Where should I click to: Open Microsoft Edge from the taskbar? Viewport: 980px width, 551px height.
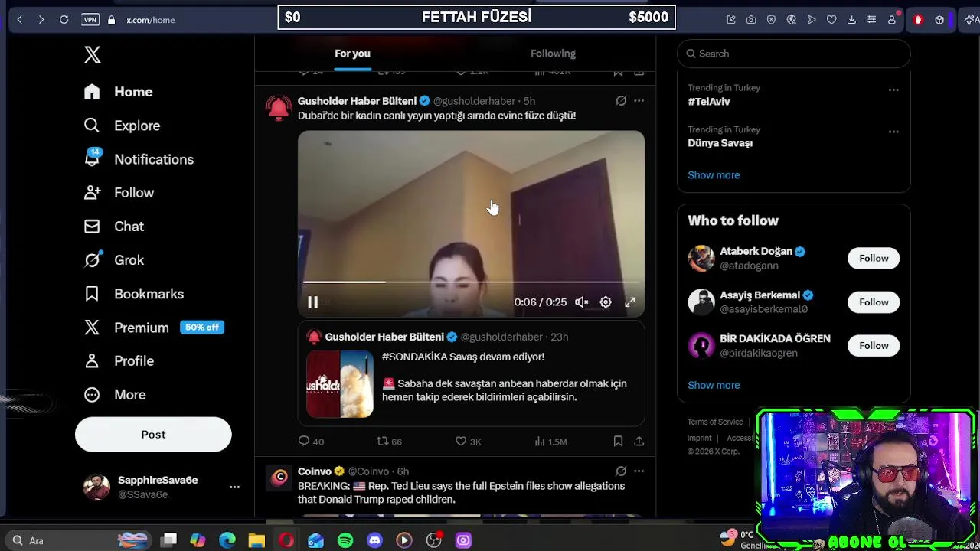(x=227, y=540)
